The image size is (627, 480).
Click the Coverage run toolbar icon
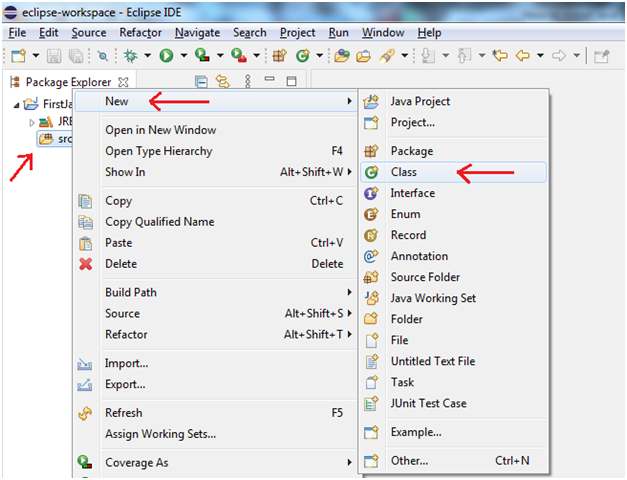[202, 55]
